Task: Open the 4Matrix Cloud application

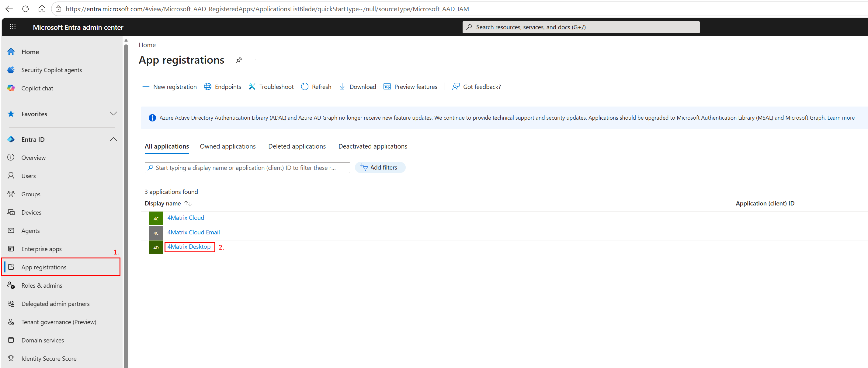Action: point(186,218)
